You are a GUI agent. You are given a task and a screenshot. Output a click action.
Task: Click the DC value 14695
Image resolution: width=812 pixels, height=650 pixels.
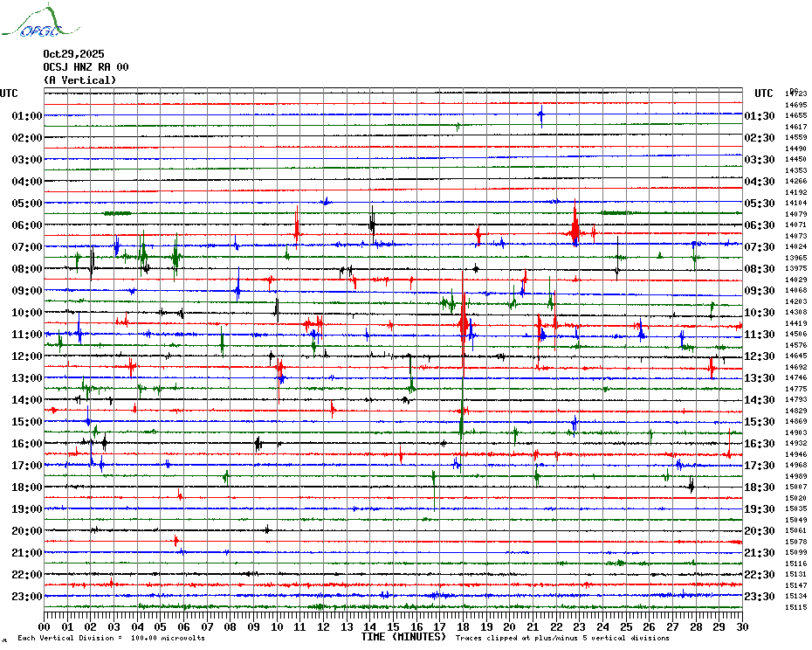click(796, 105)
